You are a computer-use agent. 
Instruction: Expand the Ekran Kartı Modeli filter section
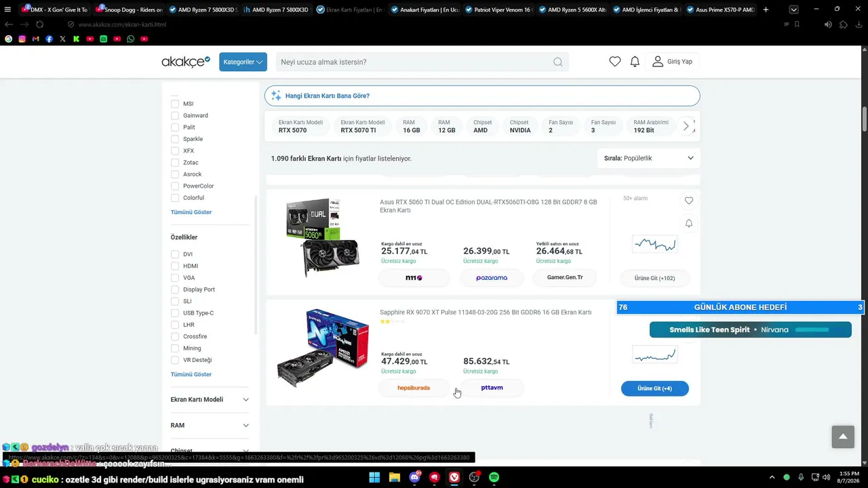pyautogui.click(x=210, y=399)
